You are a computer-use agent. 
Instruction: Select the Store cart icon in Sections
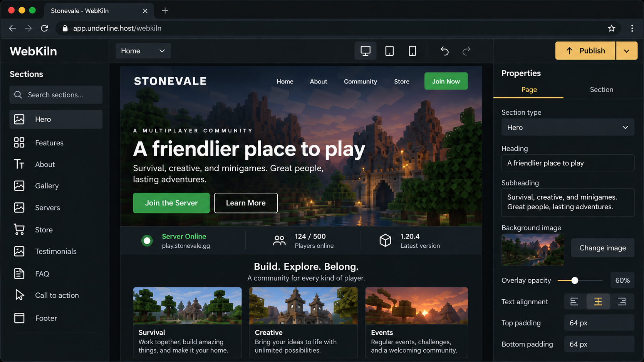click(19, 230)
